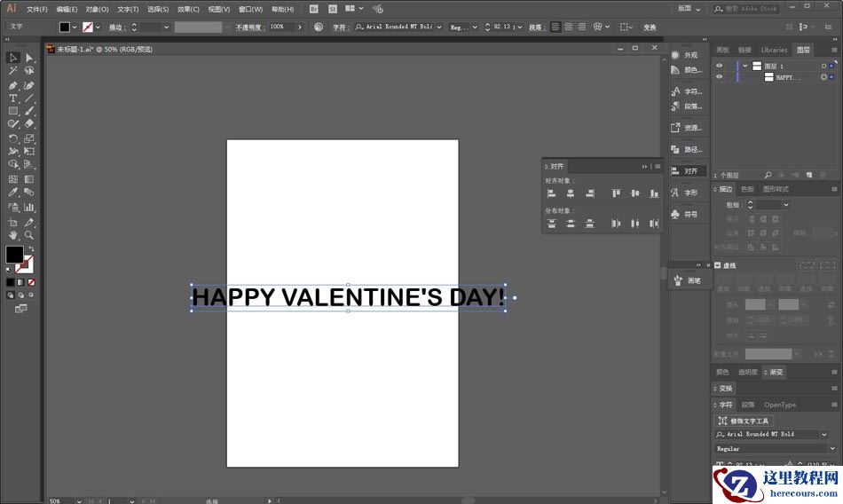Screen dimensions: 843x504
Task: Collapse the 图层 1 layer arrow
Action: click(x=745, y=66)
